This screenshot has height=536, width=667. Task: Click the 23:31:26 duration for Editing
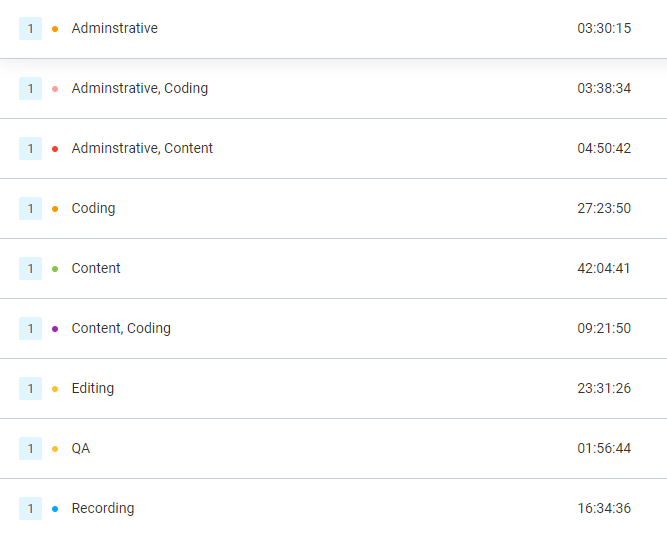[604, 388]
